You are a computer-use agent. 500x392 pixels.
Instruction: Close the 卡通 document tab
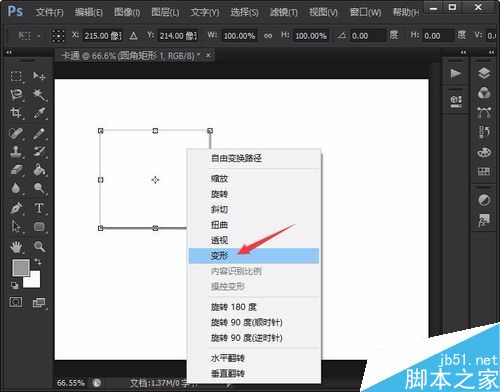(x=208, y=55)
